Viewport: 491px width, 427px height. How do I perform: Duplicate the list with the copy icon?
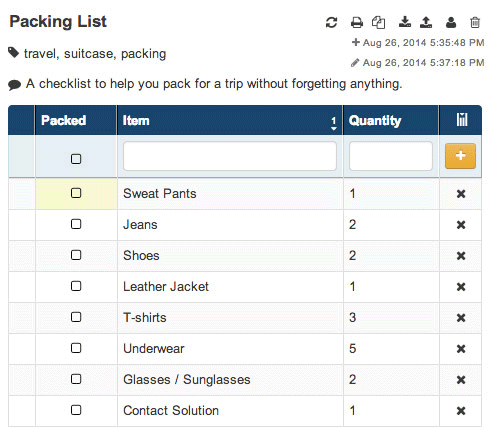coord(378,23)
